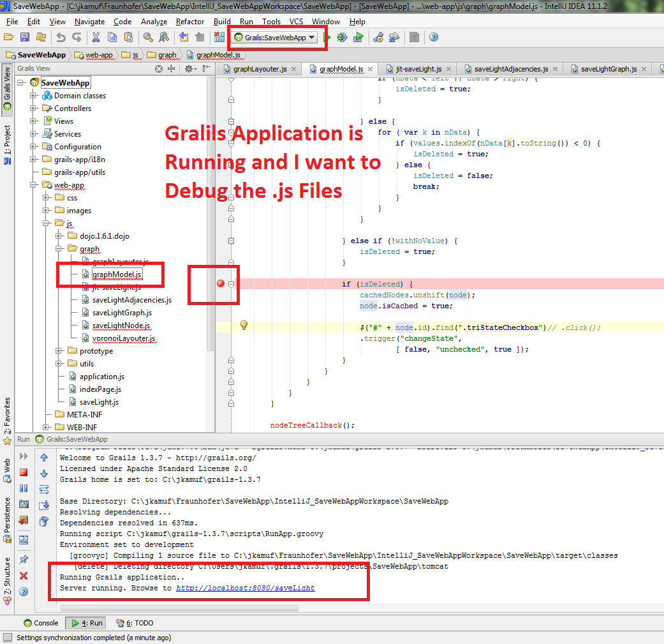Click the Help question mark in main toolbar
The image size is (664, 644).
[x=434, y=37]
